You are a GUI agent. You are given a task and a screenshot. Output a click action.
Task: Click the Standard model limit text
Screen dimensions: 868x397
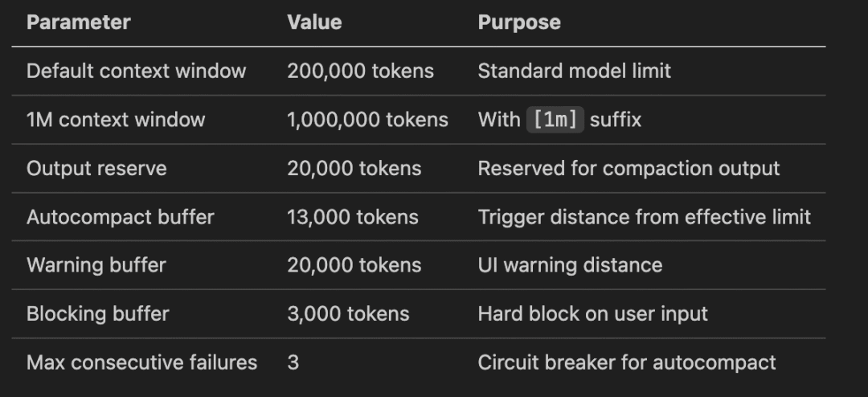(574, 71)
